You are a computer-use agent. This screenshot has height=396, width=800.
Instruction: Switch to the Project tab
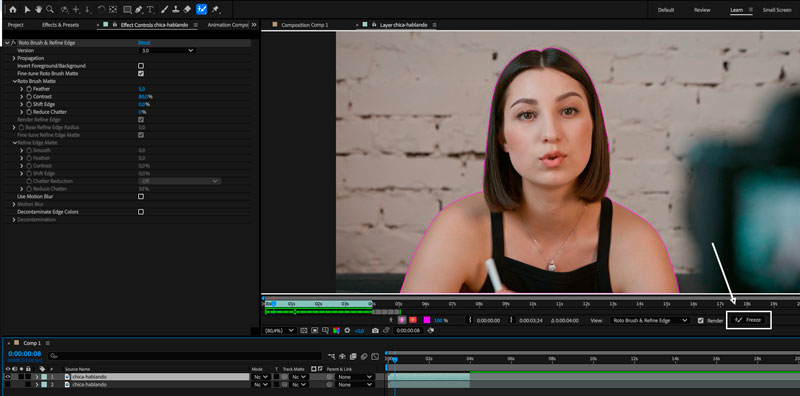(x=15, y=24)
